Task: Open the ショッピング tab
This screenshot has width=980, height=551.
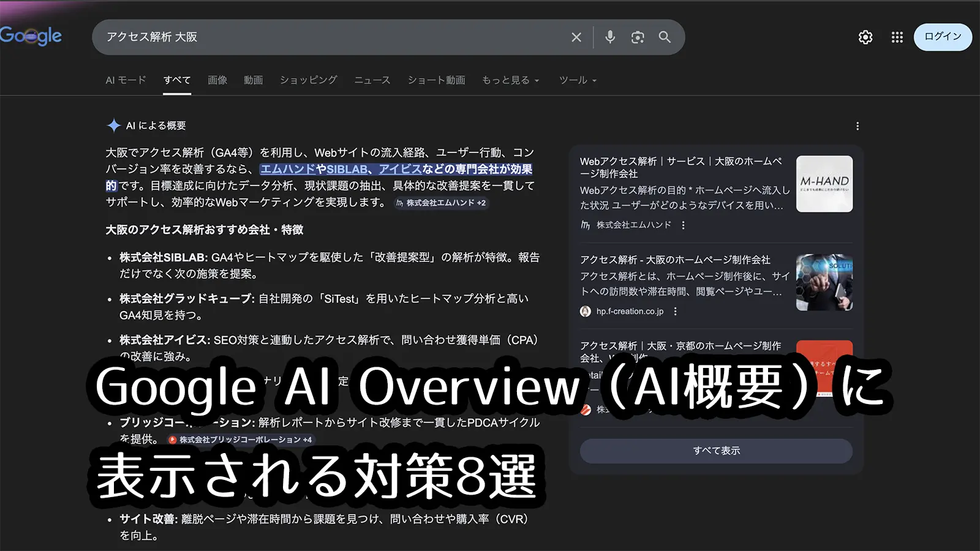Action: click(309, 80)
